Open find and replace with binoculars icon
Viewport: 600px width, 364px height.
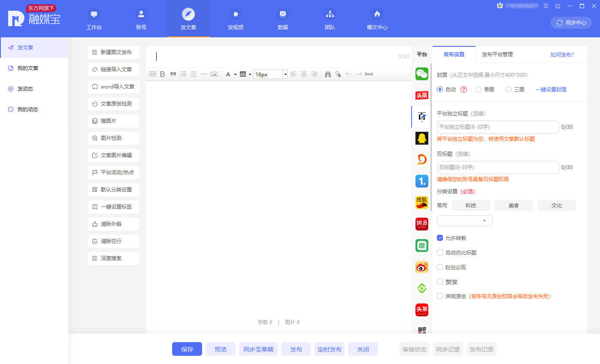(x=328, y=74)
